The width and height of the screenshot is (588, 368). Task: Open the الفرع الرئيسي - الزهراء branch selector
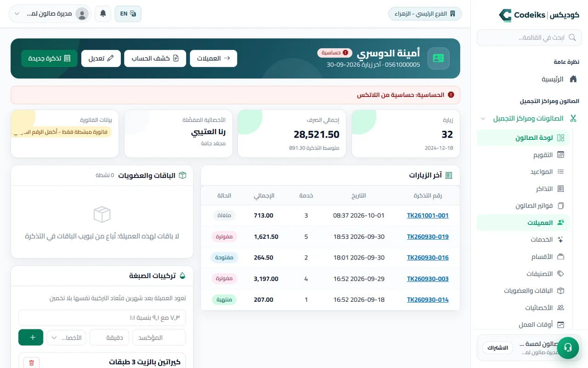pyautogui.click(x=425, y=14)
